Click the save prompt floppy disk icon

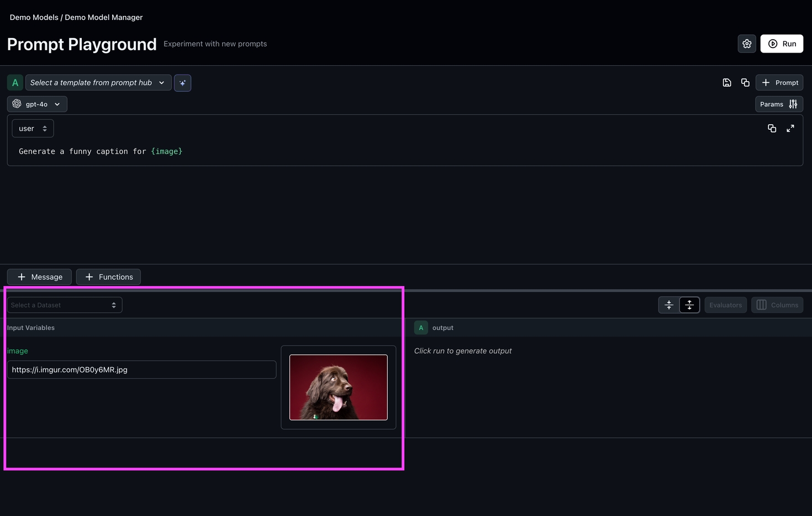(x=727, y=82)
